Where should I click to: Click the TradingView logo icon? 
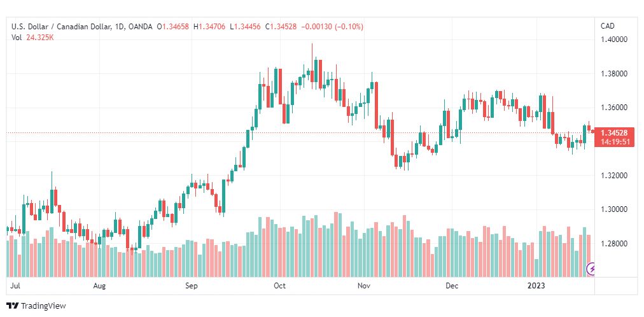click(11, 306)
